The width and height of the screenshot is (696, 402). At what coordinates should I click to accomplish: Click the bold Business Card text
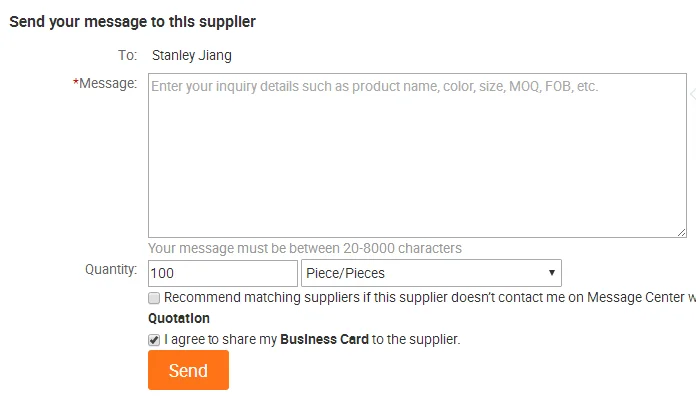pos(324,340)
